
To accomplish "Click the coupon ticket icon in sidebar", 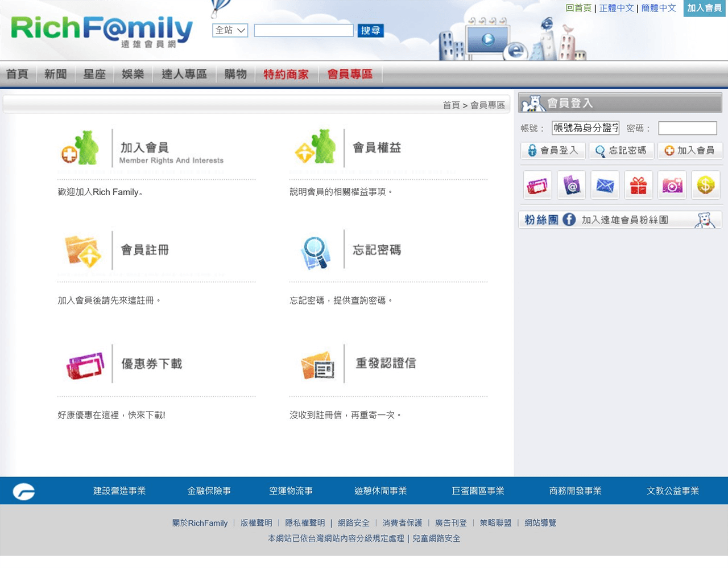I will [537, 185].
